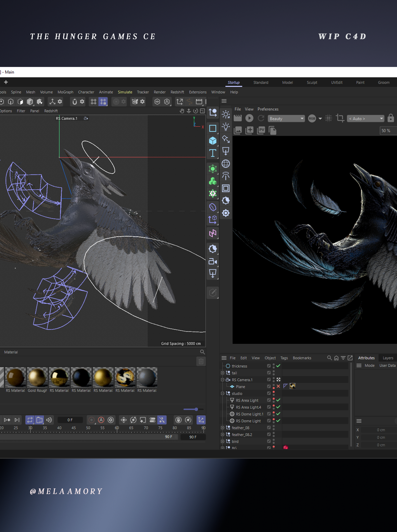Open the dropdown arrow beside the RGB button

coord(320,119)
